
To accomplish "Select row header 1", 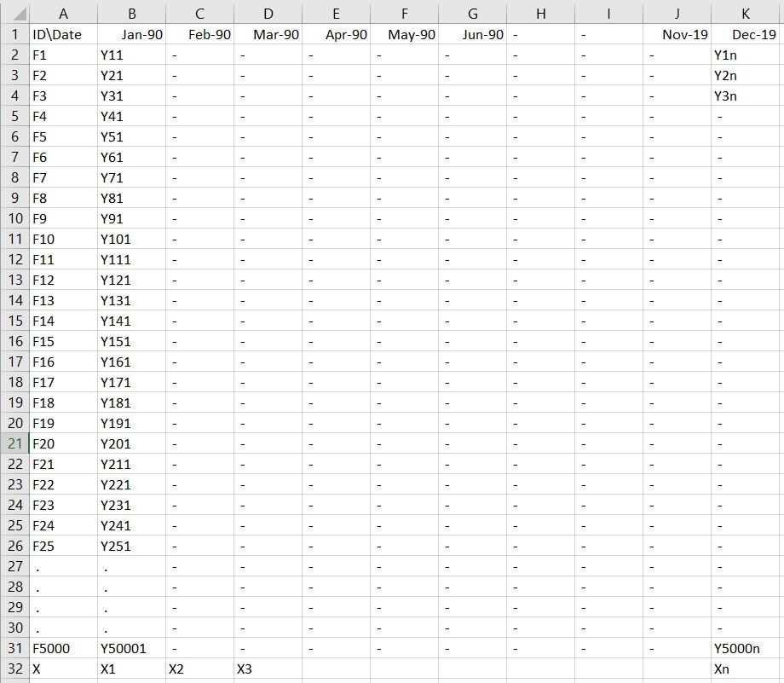I will (x=14, y=34).
